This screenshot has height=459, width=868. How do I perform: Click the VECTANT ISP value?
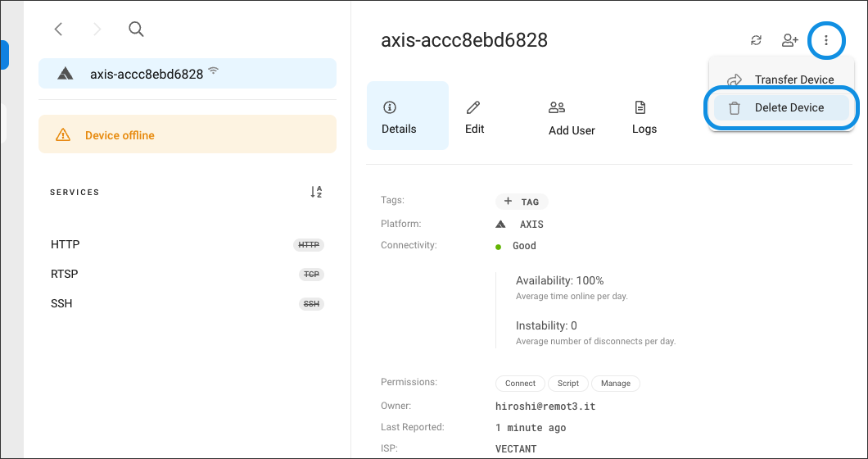click(x=516, y=449)
